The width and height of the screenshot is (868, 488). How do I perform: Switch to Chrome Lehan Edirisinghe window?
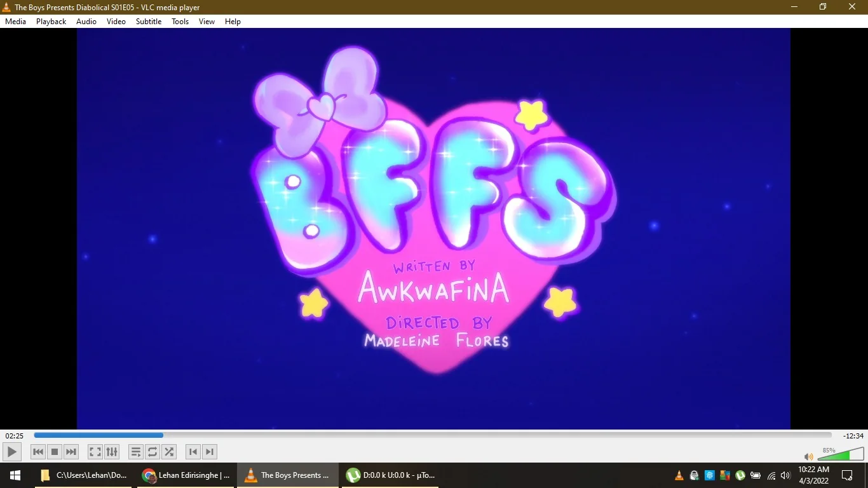(186, 475)
